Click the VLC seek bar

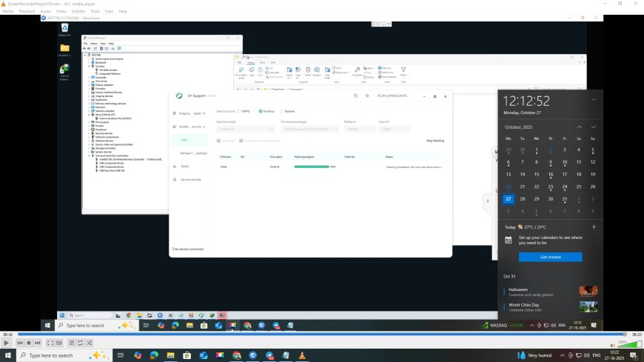(x=322, y=335)
